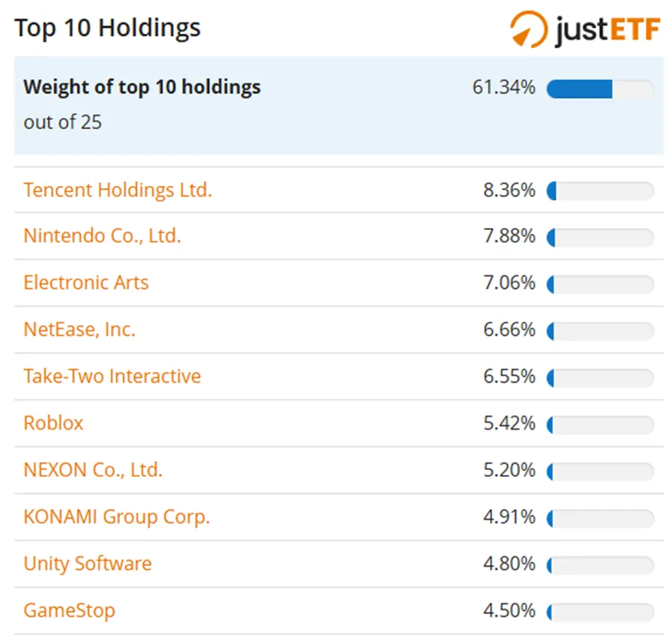Click the Nintendo 7.88% weight bar
Screen dimensions: 672x644
tap(600, 238)
